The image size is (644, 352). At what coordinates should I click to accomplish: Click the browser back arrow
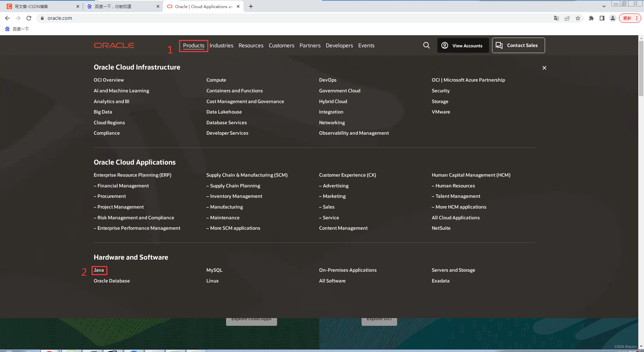7,18
